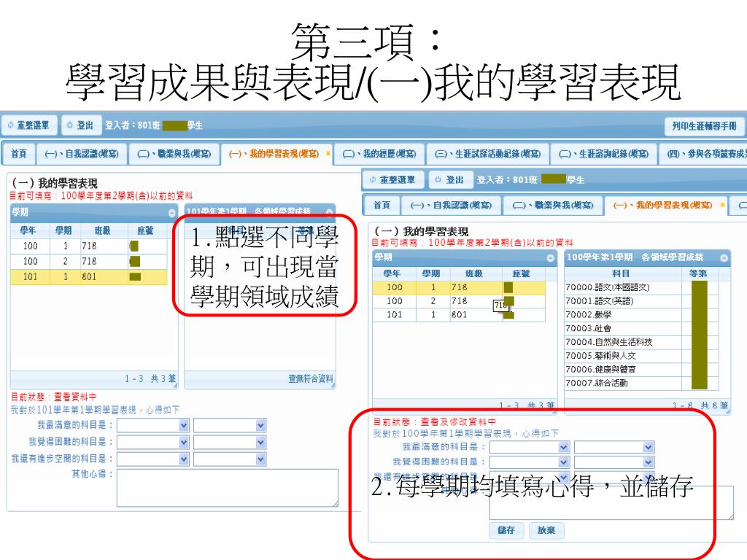Click into 其他心得 text area for 101學年
This screenshot has height=560, width=747.
click(228, 488)
